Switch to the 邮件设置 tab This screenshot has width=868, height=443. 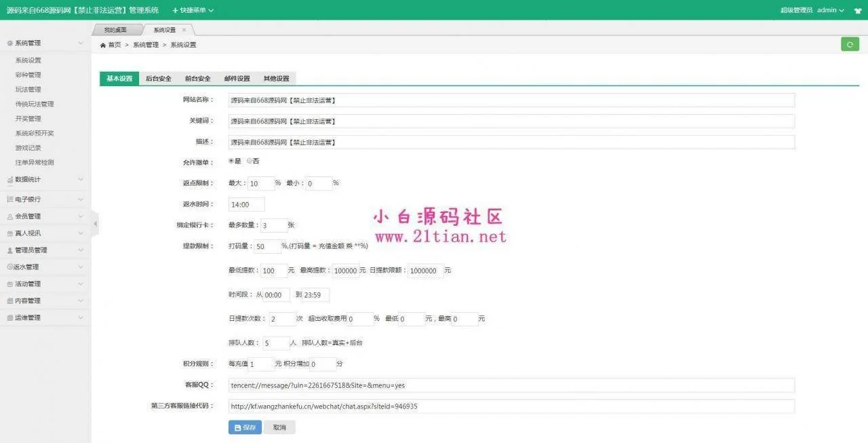coord(237,79)
